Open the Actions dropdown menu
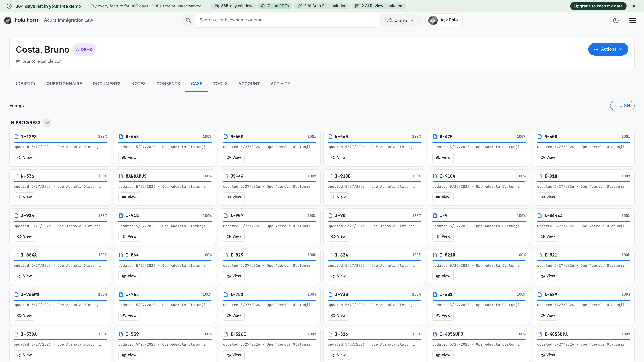 pos(608,49)
